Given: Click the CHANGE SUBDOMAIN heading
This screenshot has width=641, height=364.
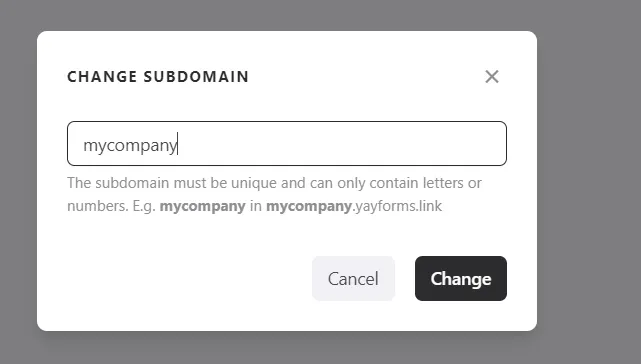Looking at the screenshot, I should 158,77.
